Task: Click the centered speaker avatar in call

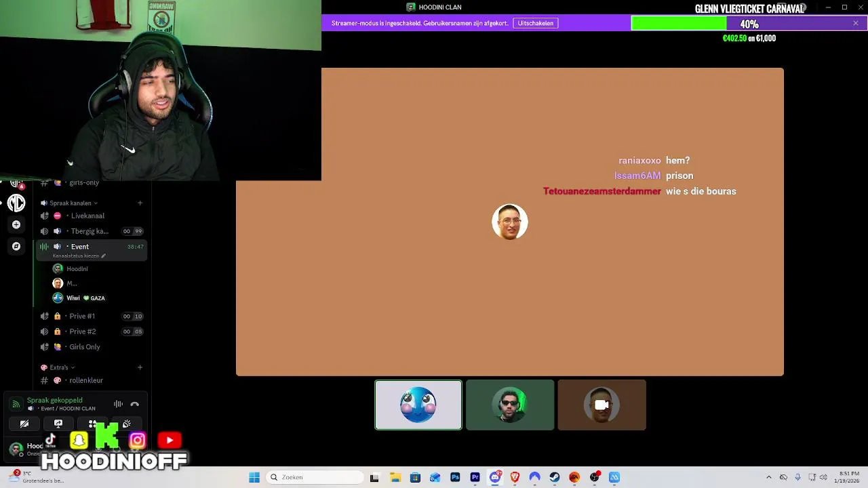Action: coord(510,222)
